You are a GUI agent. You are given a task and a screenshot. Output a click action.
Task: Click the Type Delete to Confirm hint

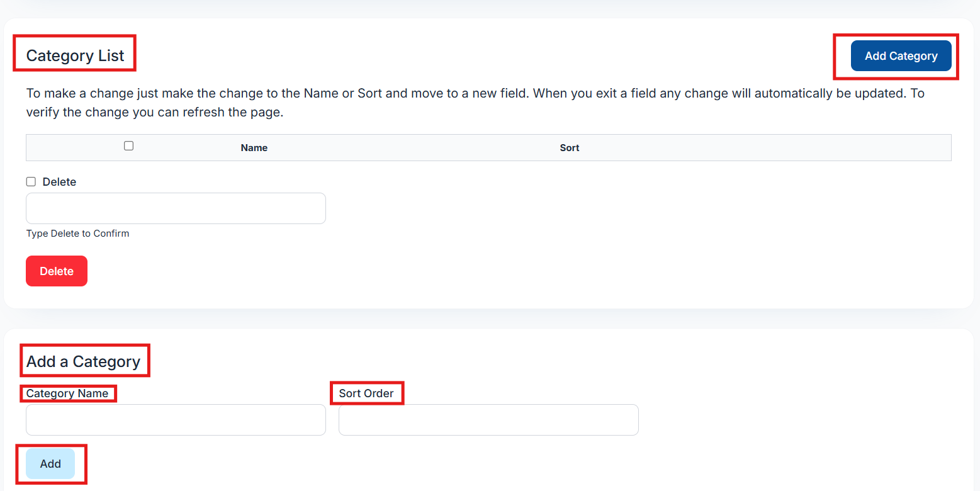pos(77,234)
